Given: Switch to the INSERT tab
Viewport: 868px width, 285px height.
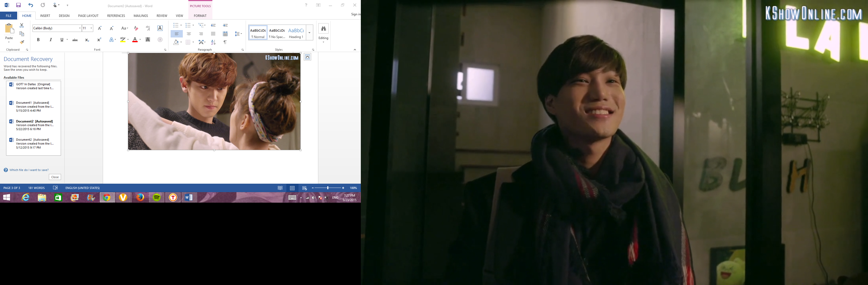Looking at the screenshot, I should 45,16.
